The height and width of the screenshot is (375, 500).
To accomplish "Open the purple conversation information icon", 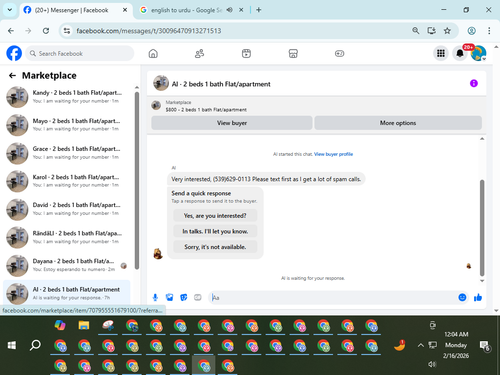I will point(474,83).
